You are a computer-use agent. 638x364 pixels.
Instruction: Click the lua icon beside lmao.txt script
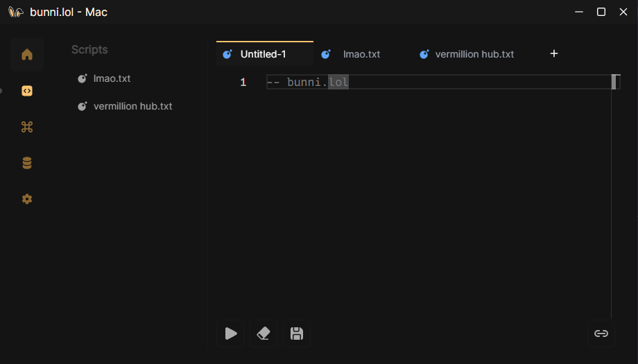click(x=83, y=78)
